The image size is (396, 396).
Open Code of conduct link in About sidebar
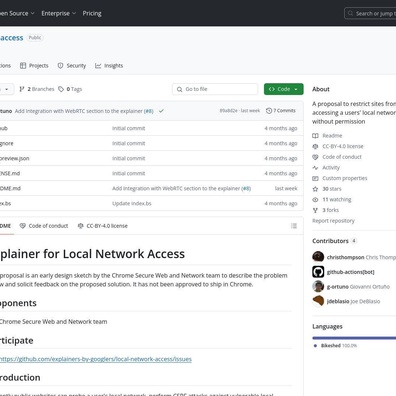click(342, 157)
